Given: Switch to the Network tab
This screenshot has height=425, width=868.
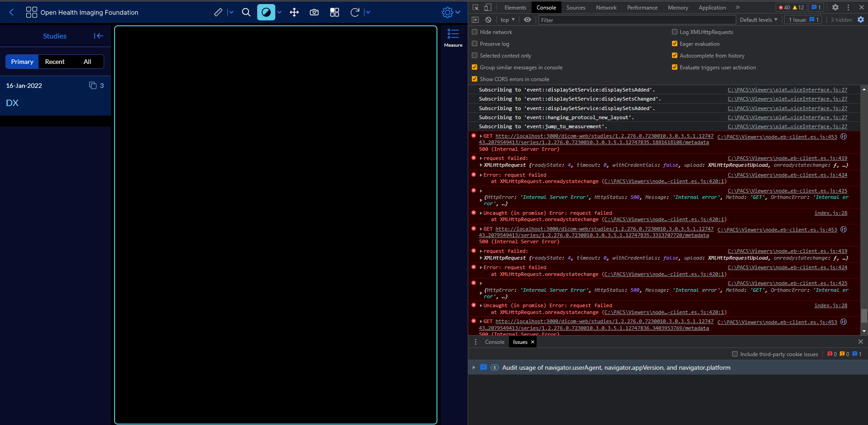Looking at the screenshot, I should click(606, 7).
